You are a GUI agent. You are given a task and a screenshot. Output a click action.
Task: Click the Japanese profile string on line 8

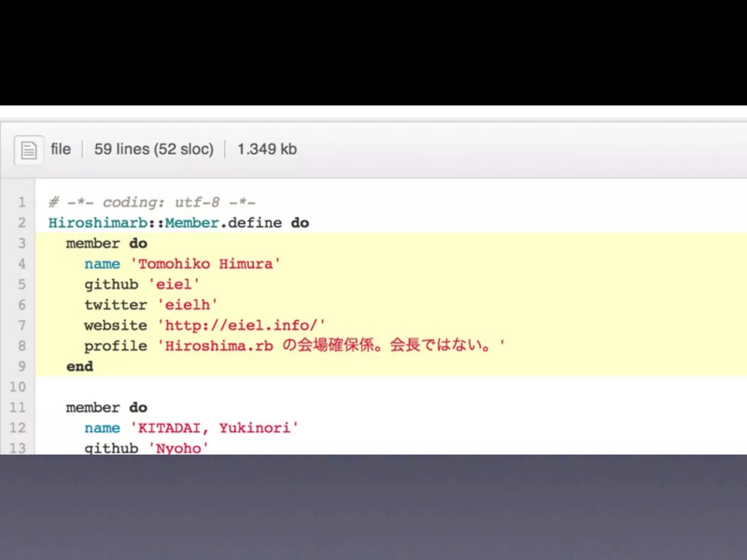tap(331, 345)
